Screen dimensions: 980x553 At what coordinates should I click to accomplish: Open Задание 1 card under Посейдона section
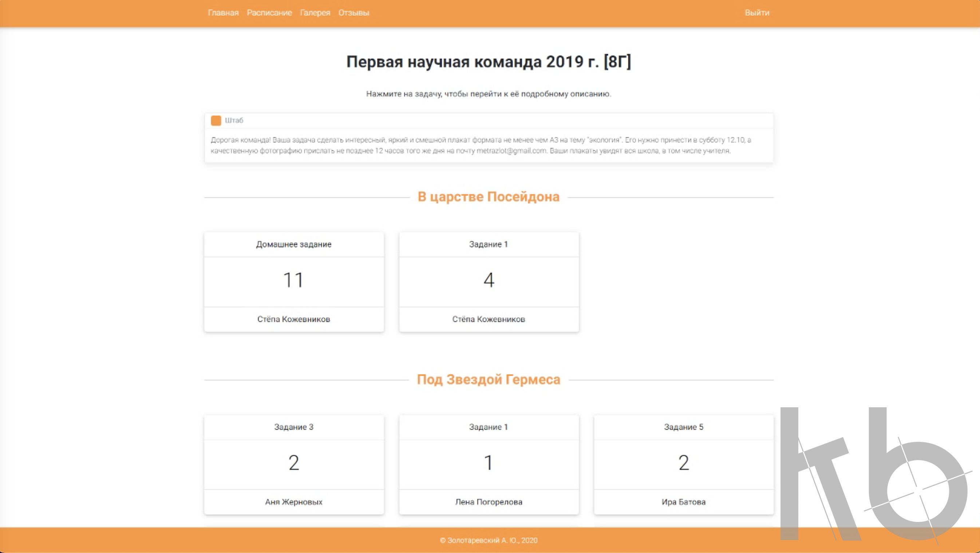pyautogui.click(x=489, y=244)
